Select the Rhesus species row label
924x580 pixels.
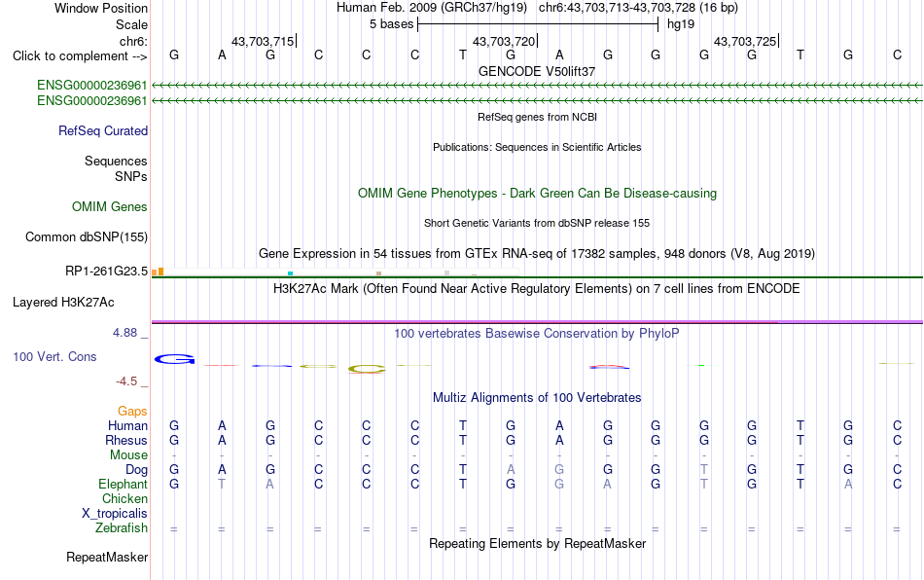[126, 440]
